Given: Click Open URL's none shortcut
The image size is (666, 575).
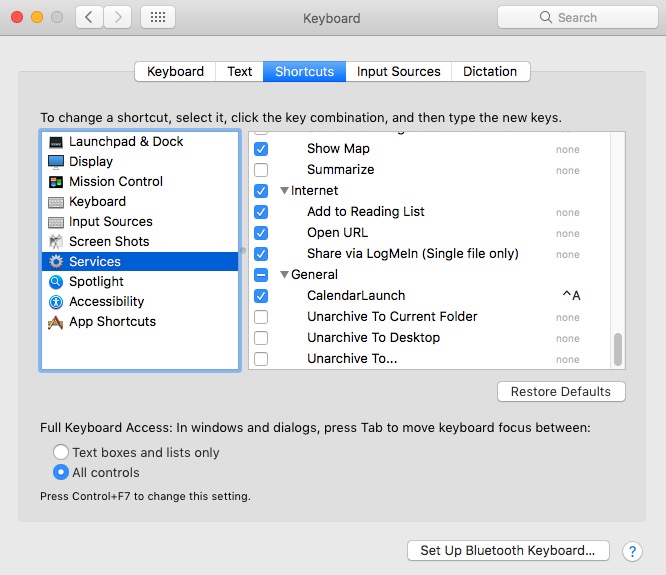Looking at the screenshot, I should click(568, 234).
